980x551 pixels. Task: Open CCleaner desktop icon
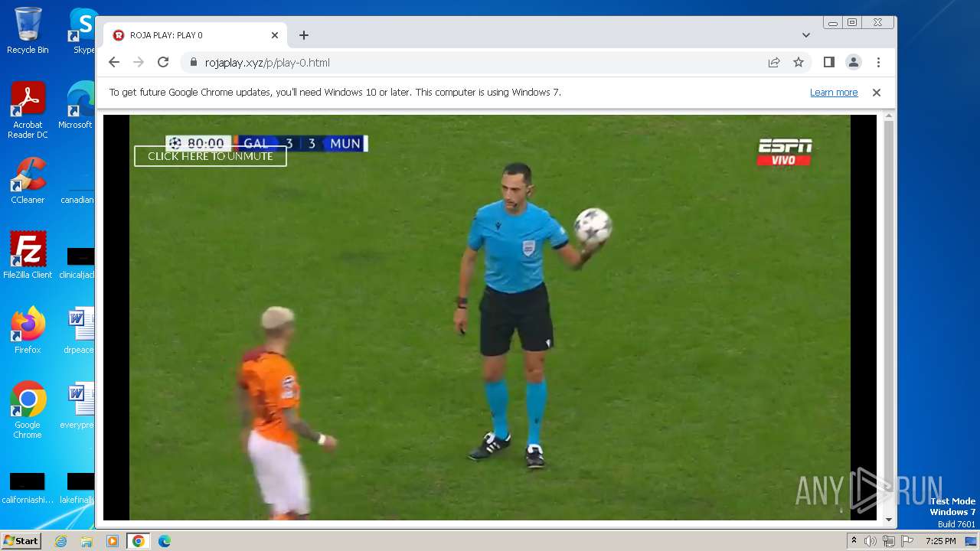click(28, 181)
